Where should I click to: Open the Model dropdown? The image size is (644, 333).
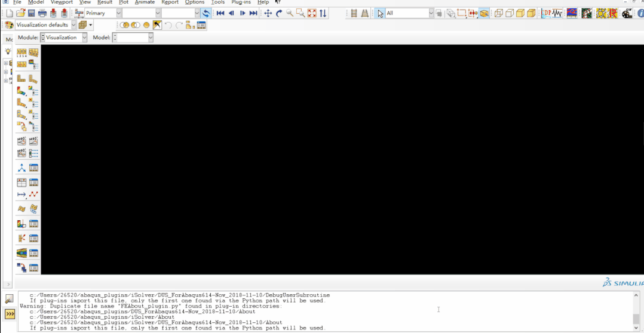(151, 38)
